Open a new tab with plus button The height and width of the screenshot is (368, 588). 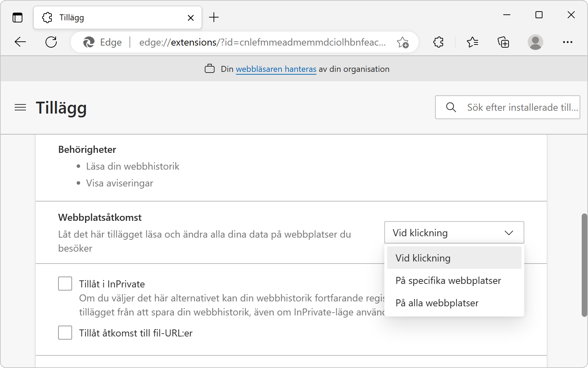pyautogui.click(x=214, y=17)
